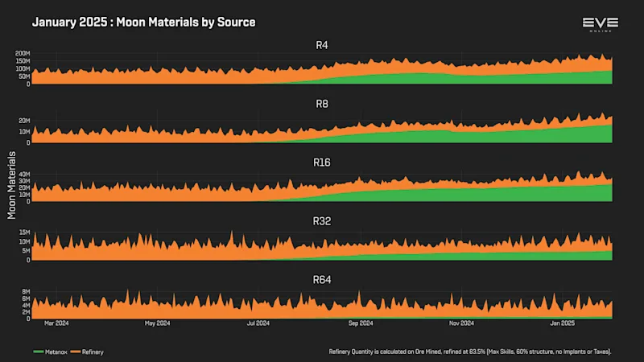Viewport: 644px width, 362px height.
Task: Click the 200M tick on R4 axis
Action: click(23, 53)
